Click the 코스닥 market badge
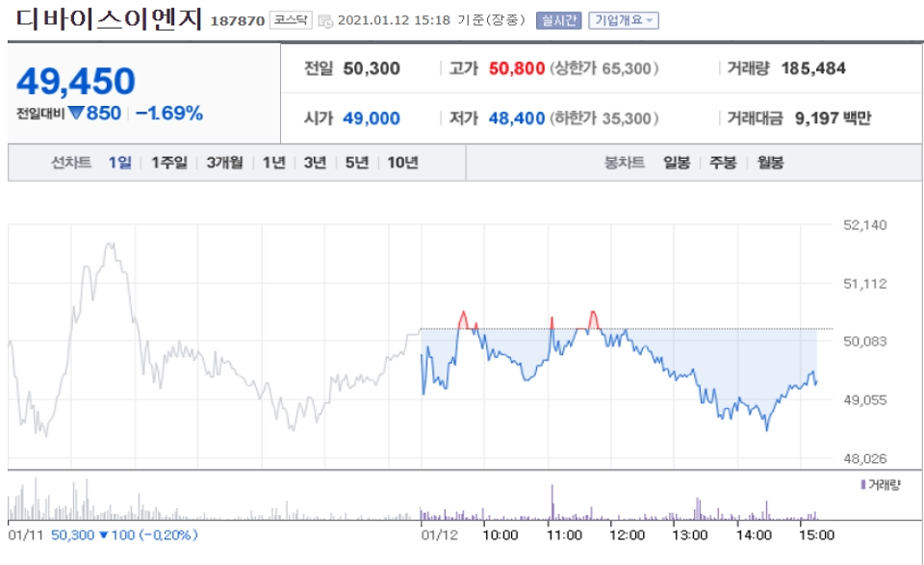This screenshot has height=565, width=924. coord(291,20)
